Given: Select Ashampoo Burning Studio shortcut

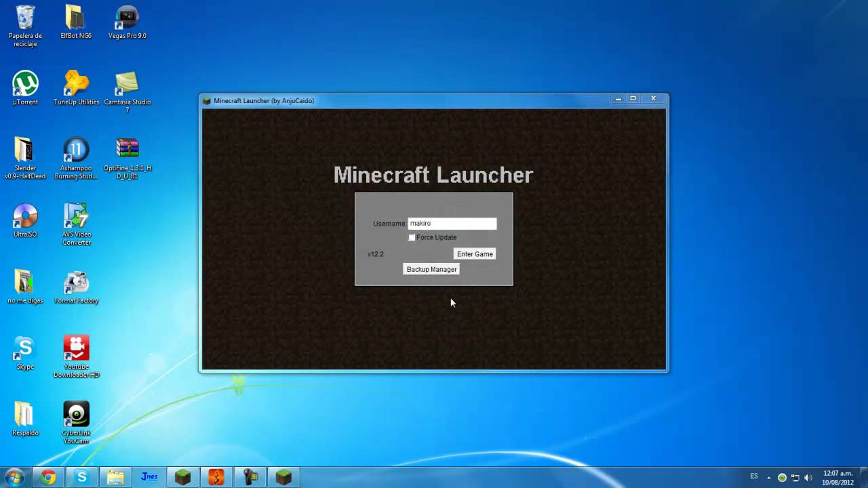Looking at the screenshot, I should tap(76, 158).
